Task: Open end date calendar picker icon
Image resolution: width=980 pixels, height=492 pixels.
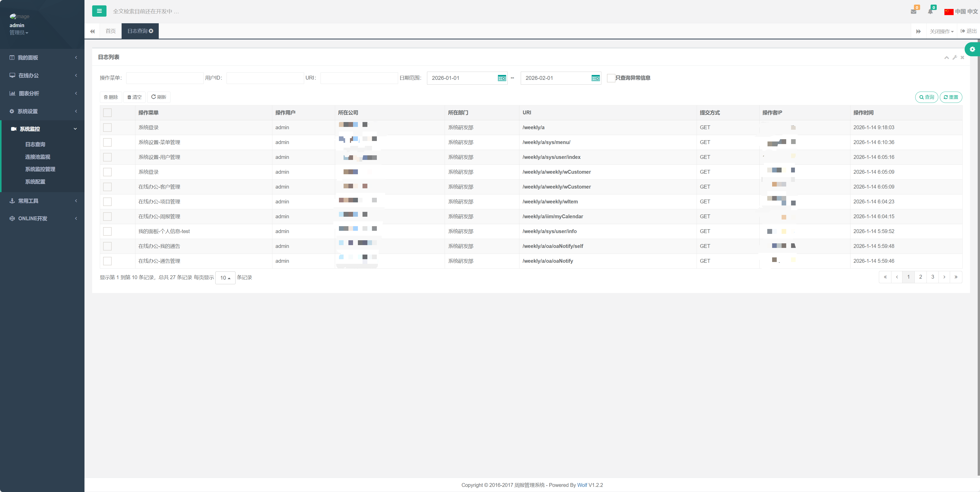Action: 595,78
